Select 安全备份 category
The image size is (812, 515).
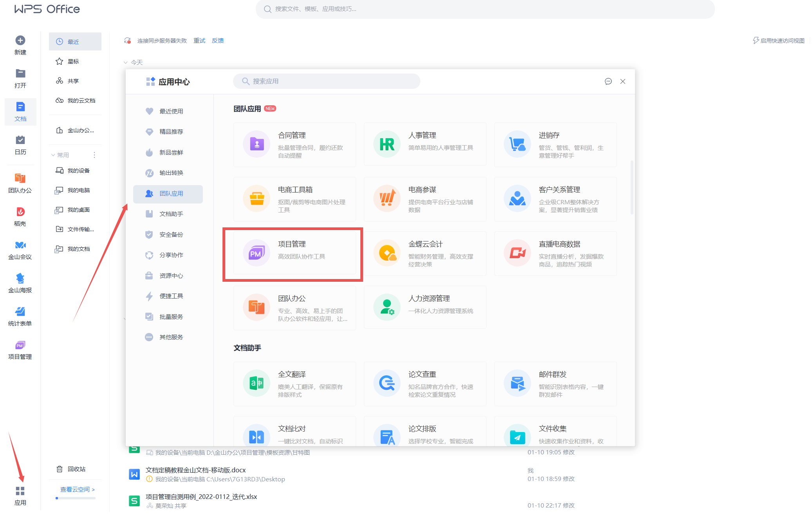click(x=168, y=235)
